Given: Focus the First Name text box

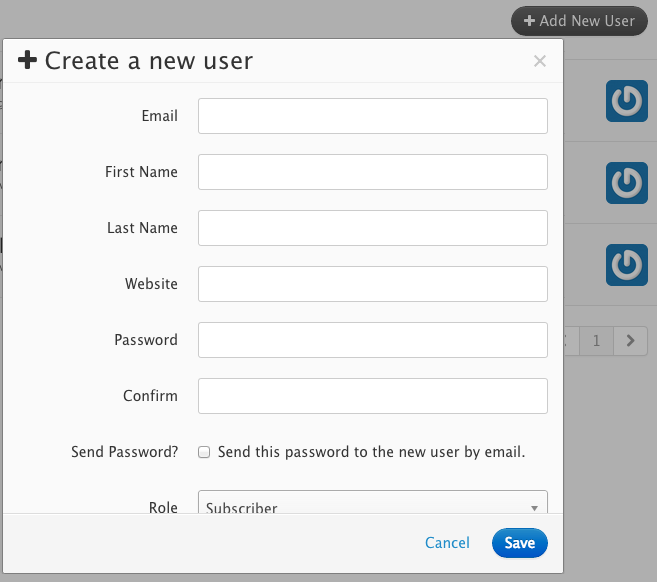Looking at the screenshot, I should (x=372, y=172).
